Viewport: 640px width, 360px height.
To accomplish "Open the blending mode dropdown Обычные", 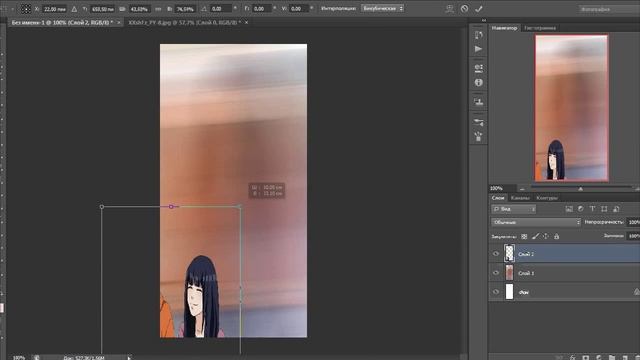I will click(x=536, y=222).
